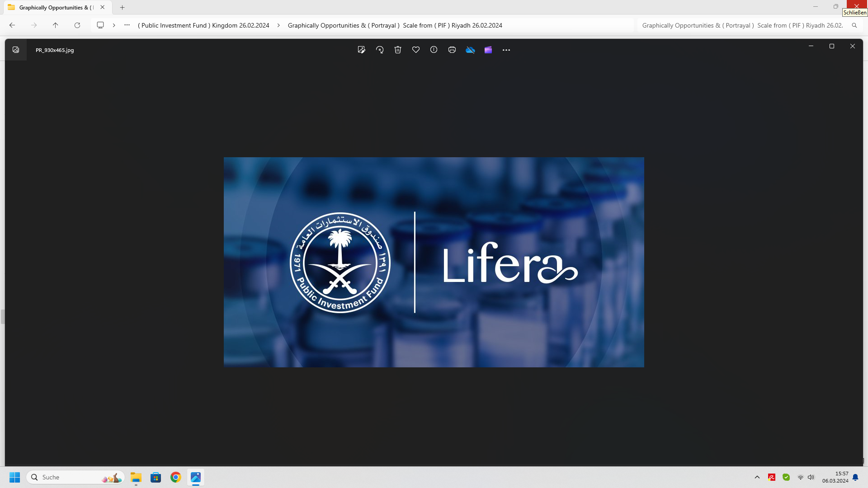868x488 pixels.
Task: Add a new File Explorer tab
Action: [x=122, y=7]
